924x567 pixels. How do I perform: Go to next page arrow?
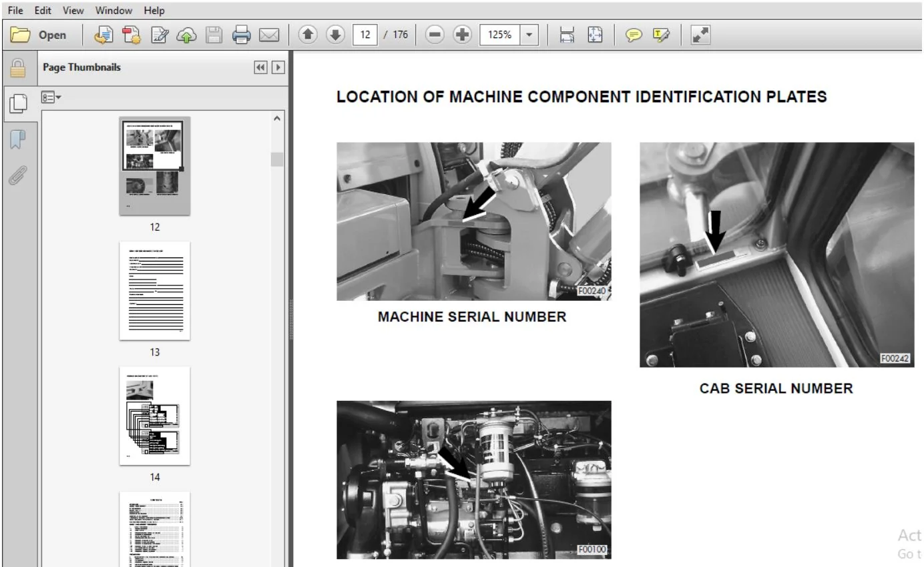tap(336, 35)
